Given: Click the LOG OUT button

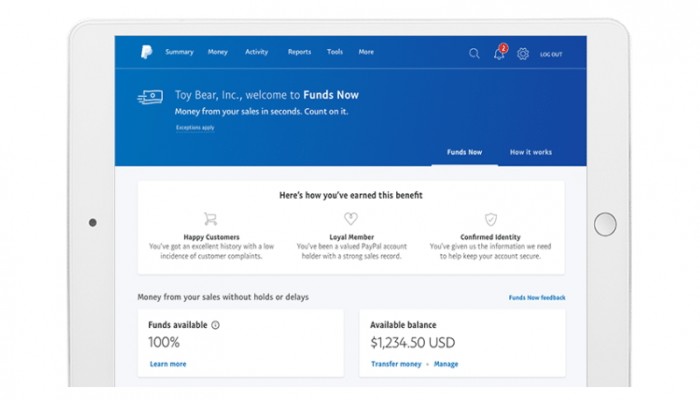Looking at the screenshot, I should coord(551,54).
